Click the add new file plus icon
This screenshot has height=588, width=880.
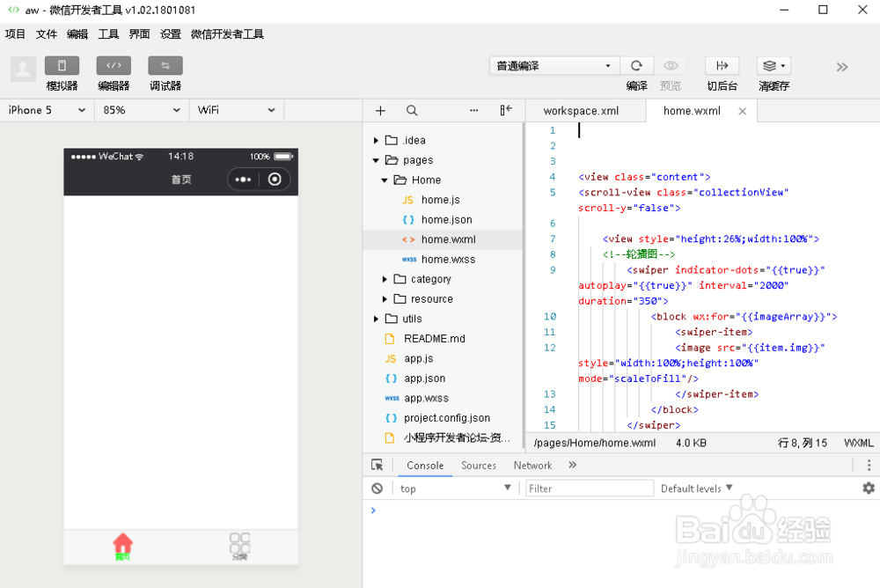[x=380, y=111]
